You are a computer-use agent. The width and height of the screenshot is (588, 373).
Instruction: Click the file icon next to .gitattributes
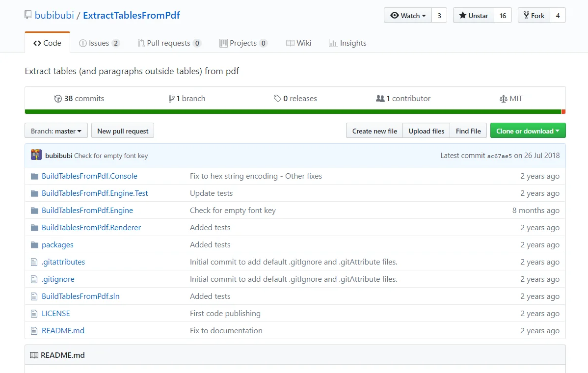tap(34, 262)
